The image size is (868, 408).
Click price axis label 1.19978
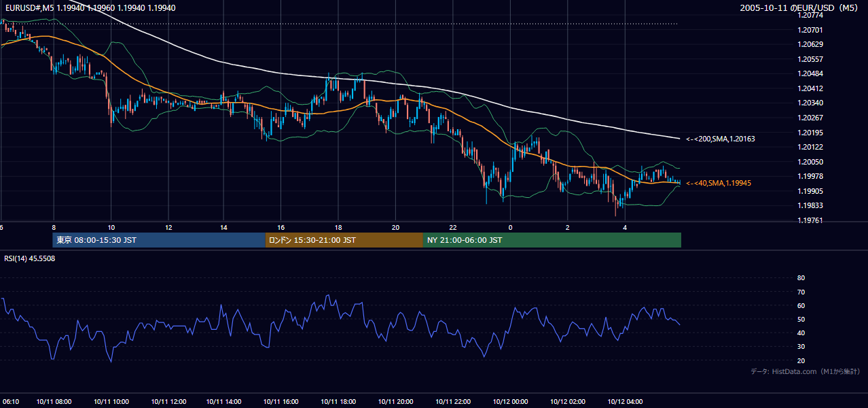[810, 176]
